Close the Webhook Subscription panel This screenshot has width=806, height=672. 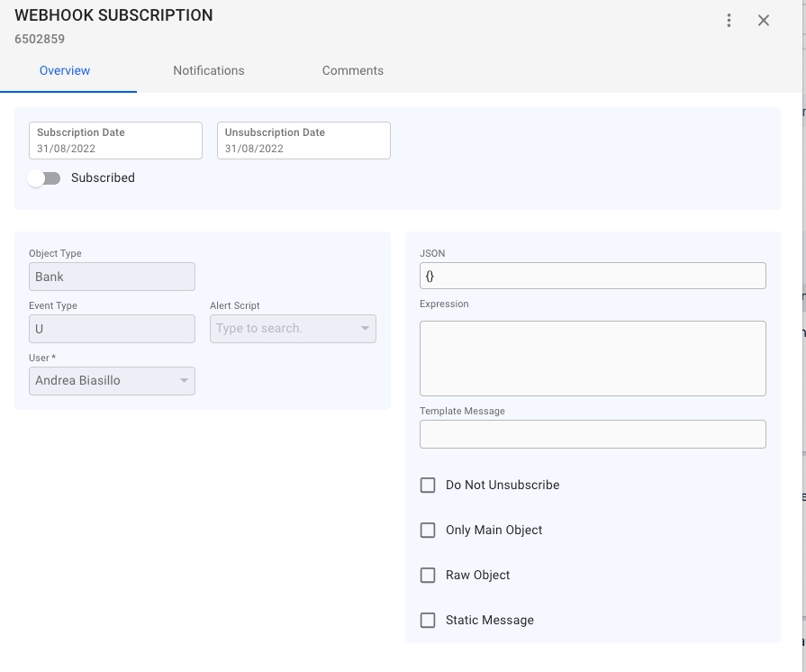[764, 21]
